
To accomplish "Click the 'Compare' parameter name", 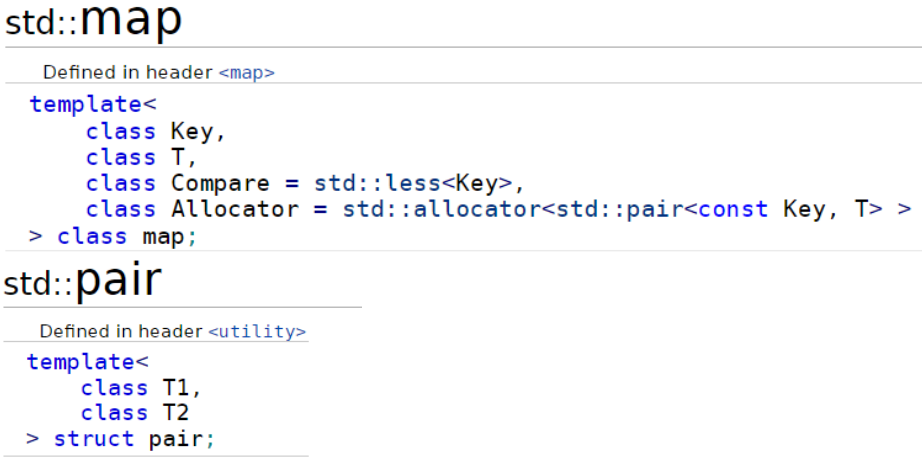I will (x=221, y=183).
